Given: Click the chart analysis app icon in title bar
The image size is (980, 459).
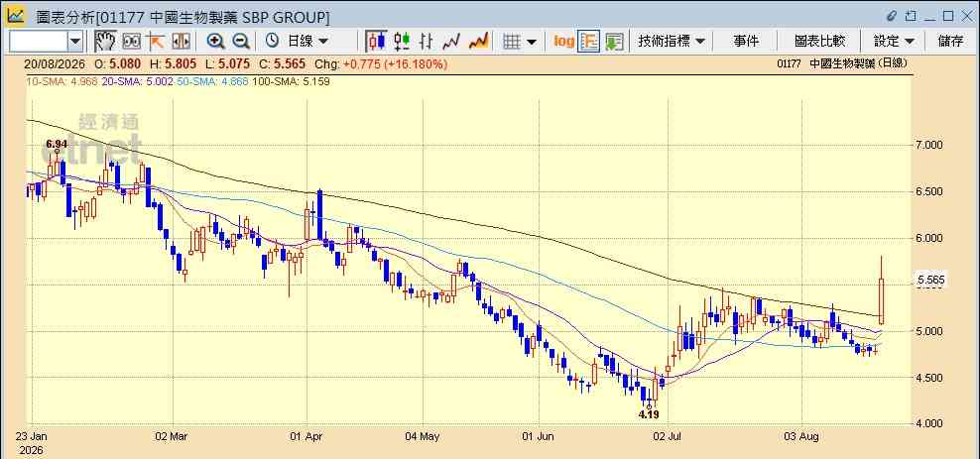Looking at the screenshot, I should tap(15, 16).
